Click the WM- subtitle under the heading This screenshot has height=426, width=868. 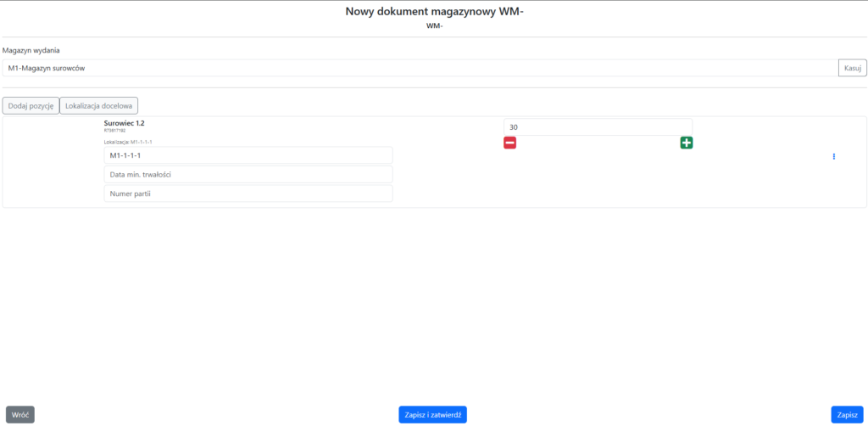433,25
